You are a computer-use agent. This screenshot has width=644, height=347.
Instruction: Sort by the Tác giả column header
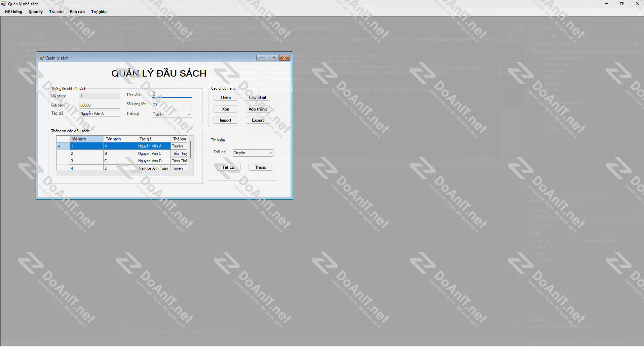tap(154, 139)
